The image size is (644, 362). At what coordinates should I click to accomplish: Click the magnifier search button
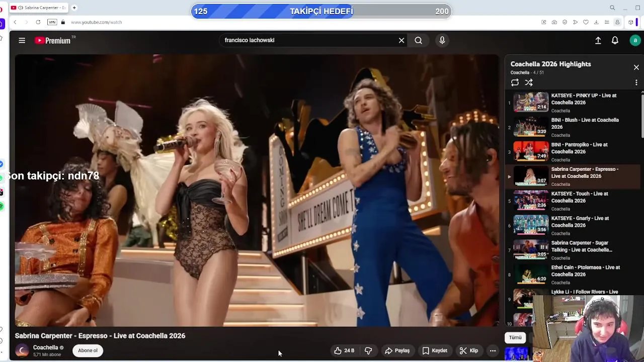coord(419,40)
